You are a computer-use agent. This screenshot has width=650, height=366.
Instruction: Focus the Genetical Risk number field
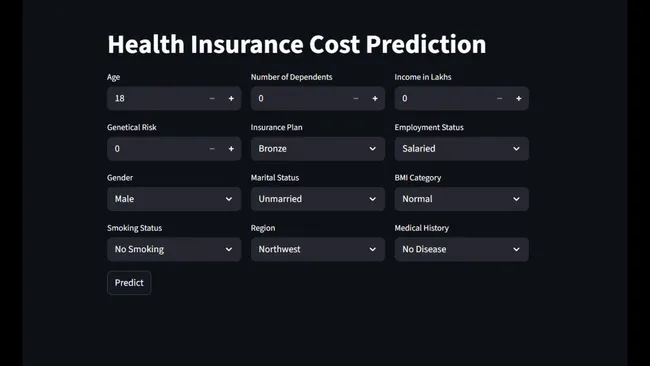155,149
